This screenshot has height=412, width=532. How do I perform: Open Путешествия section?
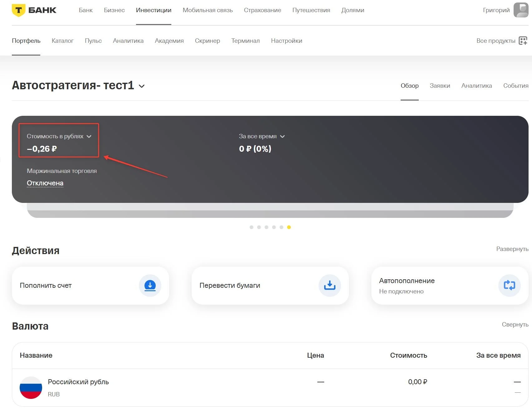(x=311, y=10)
